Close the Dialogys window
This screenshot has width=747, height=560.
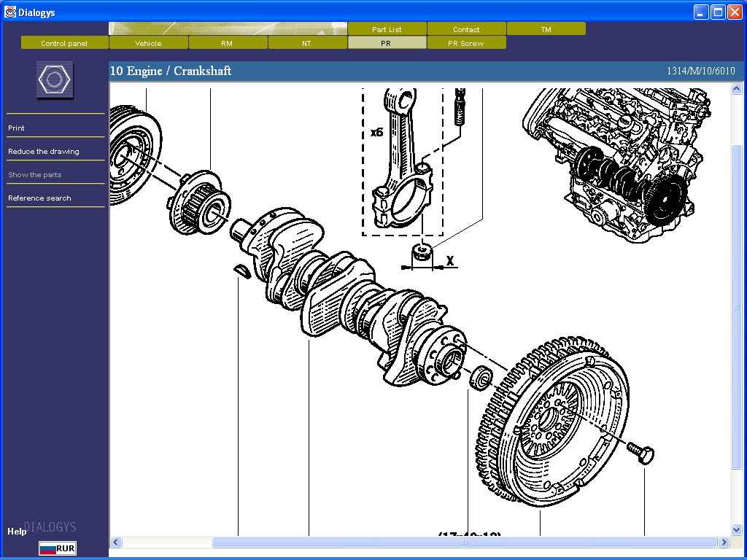pos(735,12)
